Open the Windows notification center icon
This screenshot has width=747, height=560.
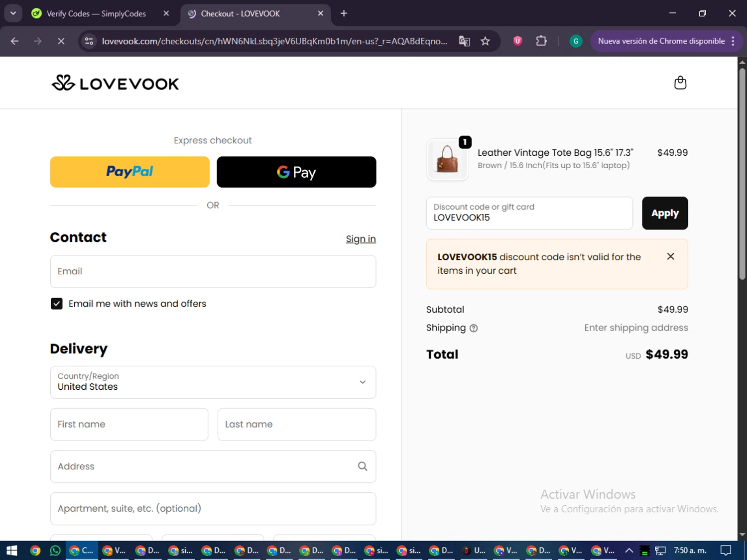pos(726,551)
